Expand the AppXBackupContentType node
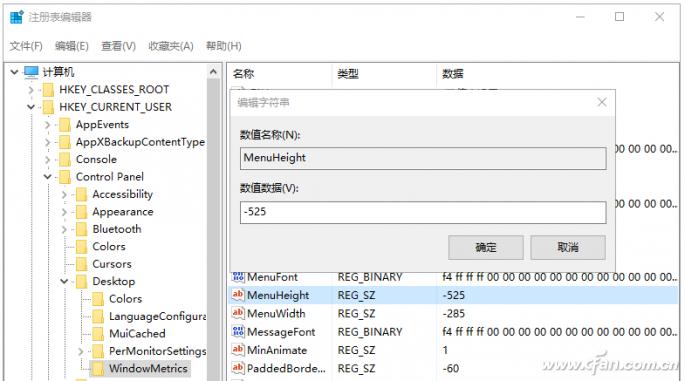This screenshot has width=685, height=381. click(x=48, y=142)
